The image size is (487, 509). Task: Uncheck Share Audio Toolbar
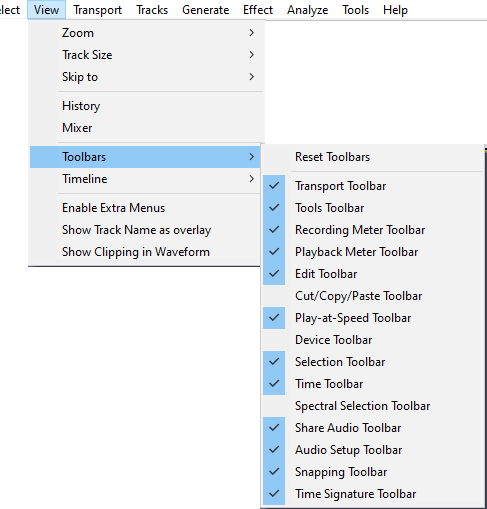tap(373, 428)
